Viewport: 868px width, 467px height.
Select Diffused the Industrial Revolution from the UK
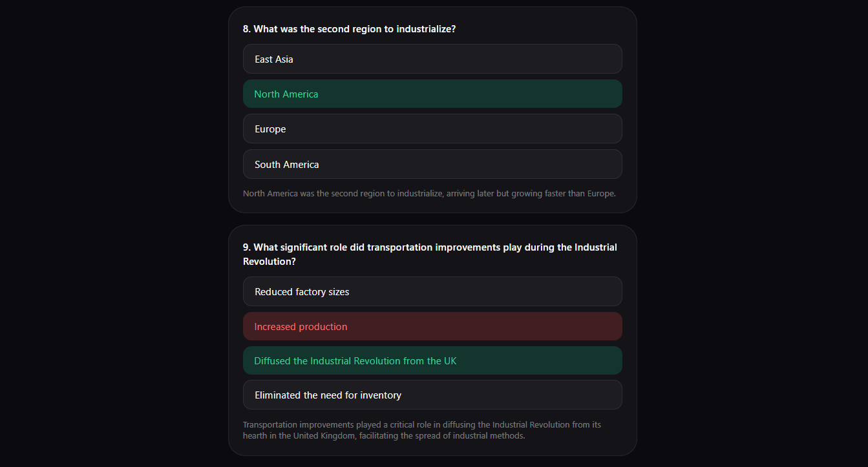[x=432, y=360]
